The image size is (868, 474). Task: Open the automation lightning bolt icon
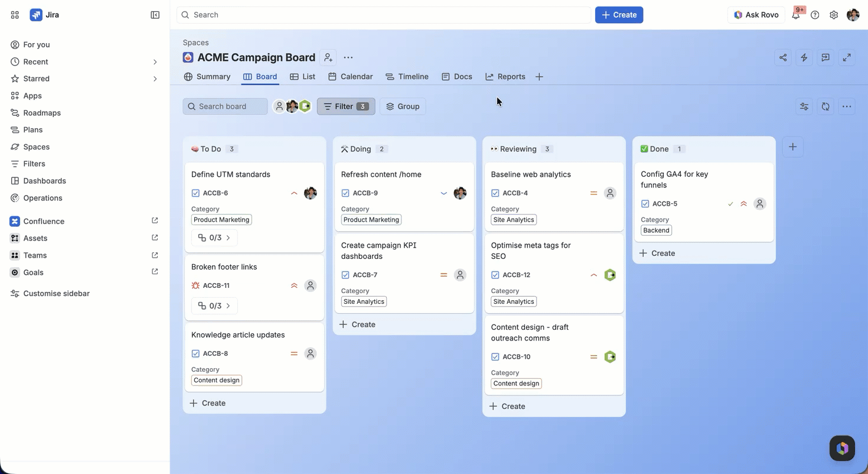click(804, 57)
